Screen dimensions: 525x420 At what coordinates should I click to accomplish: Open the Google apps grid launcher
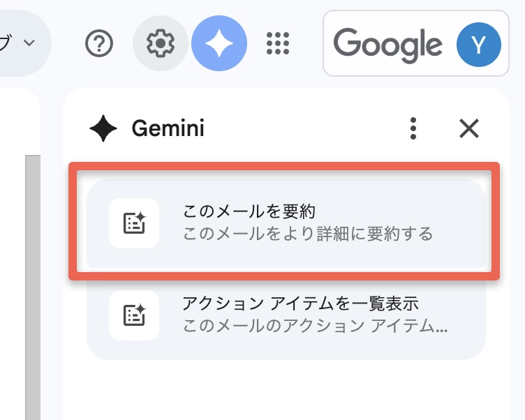pos(278,43)
